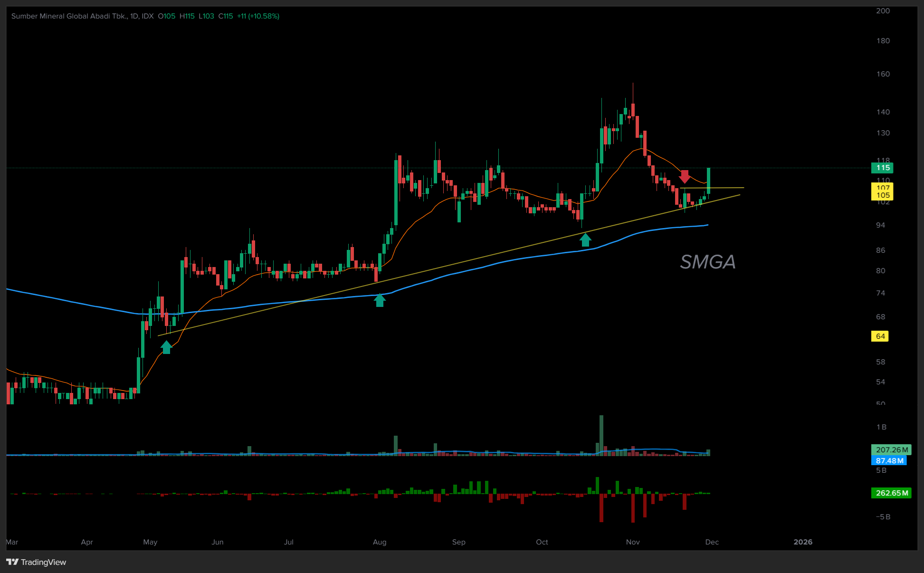Click the 2026 label on time axis

point(803,542)
